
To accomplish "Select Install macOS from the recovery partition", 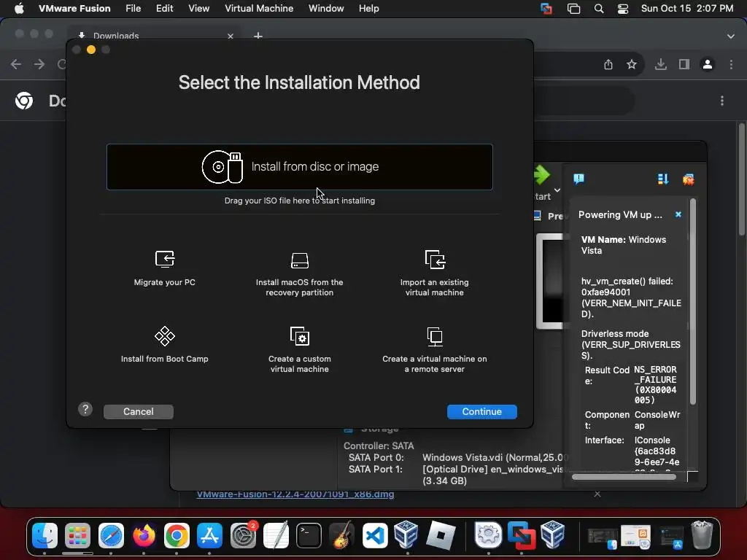I will (300, 273).
